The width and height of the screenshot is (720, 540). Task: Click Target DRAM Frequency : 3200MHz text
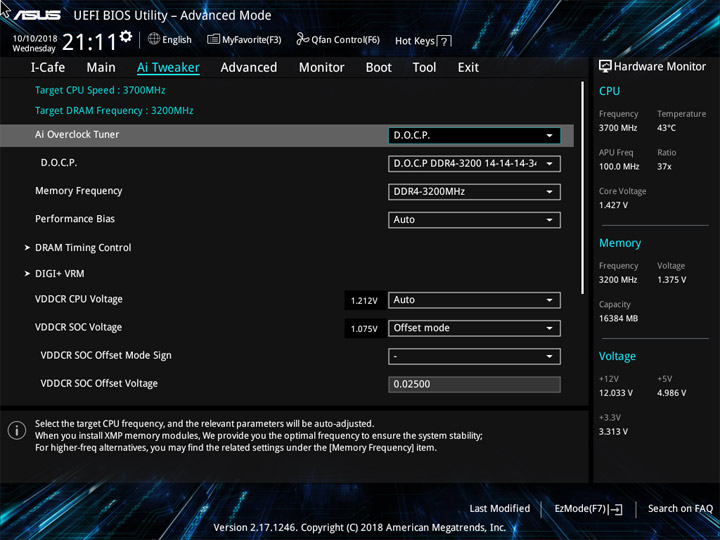114,111
